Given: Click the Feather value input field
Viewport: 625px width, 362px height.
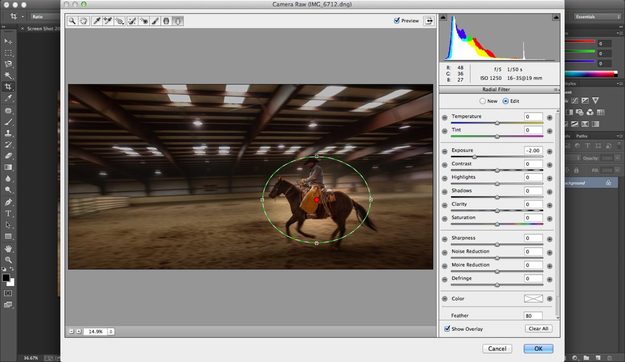Looking at the screenshot, I should coord(533,315).
